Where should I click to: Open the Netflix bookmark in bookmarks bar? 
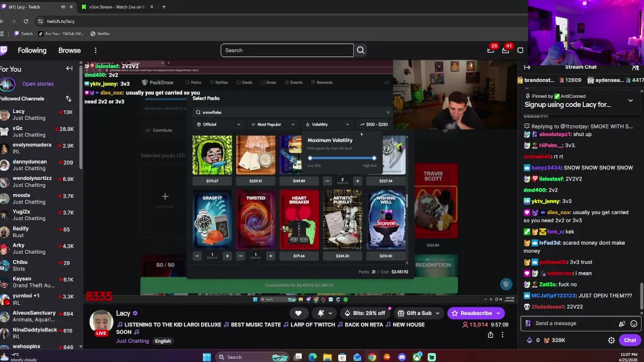point(100,34)
